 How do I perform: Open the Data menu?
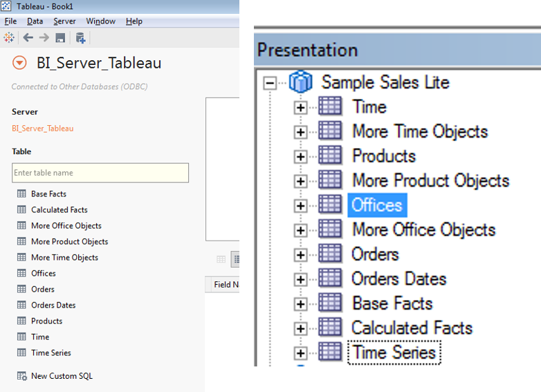point(35,21)
